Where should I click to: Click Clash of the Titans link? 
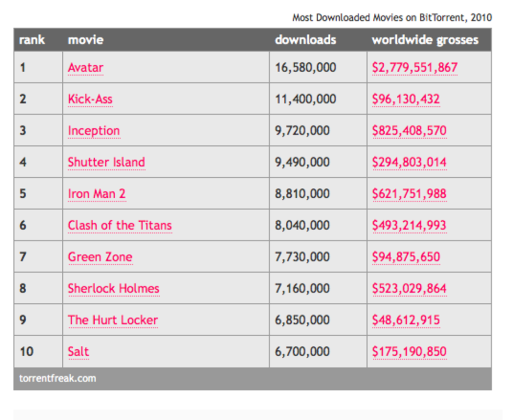(120, 225)
